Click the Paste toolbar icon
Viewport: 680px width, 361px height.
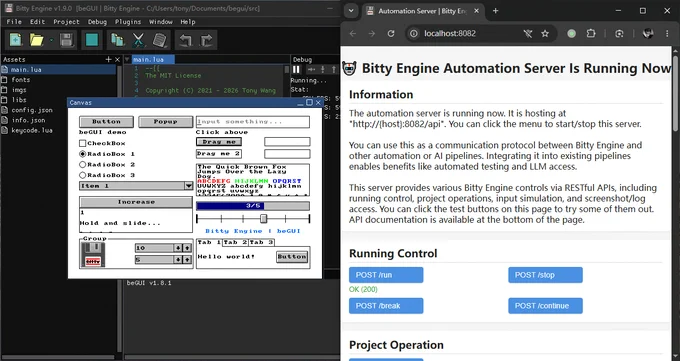pyautogui.click(x=160, y=40)
